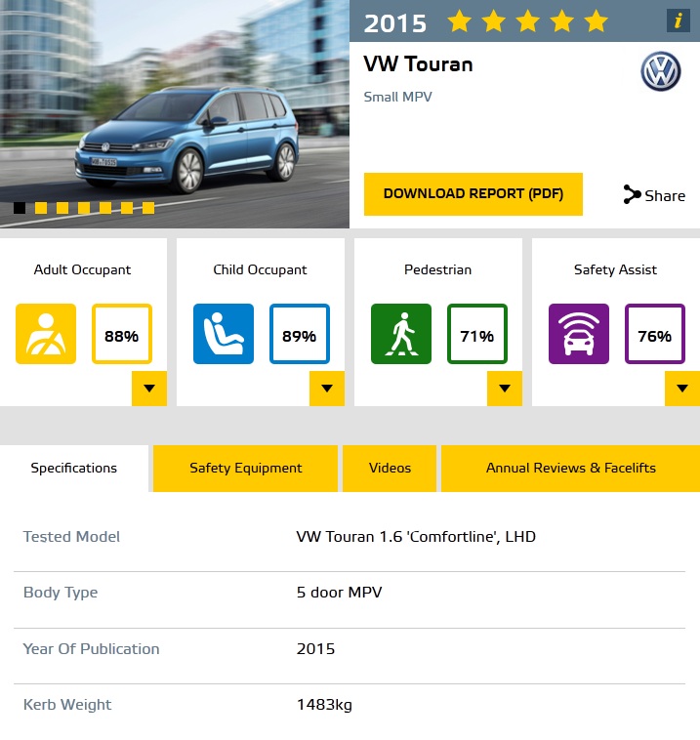Screen dimensions: 700x740
Task: Open the Videos tab
Action: [x=390, y=469]
